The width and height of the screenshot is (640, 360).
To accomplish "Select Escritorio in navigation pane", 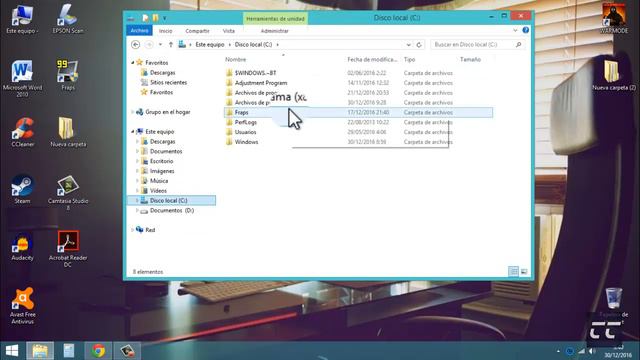I will 157,161.
